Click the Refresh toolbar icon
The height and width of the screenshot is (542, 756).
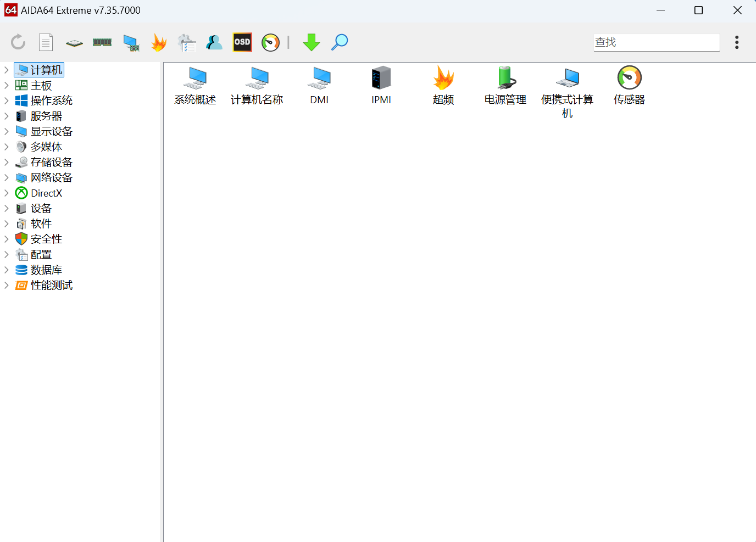pyautogui.click(x=18, y=42)
